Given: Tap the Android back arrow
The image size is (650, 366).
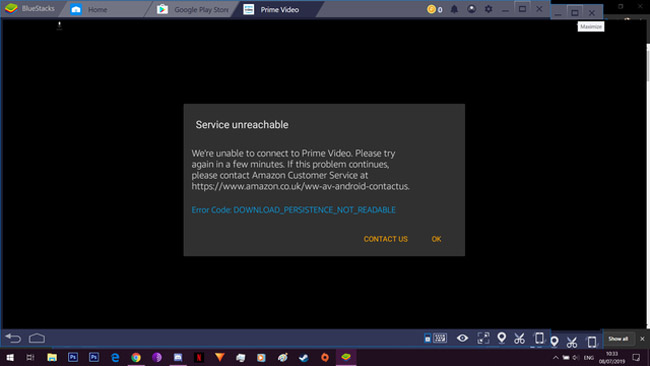Looking at the screenshot, I should (x=13, y=338).
